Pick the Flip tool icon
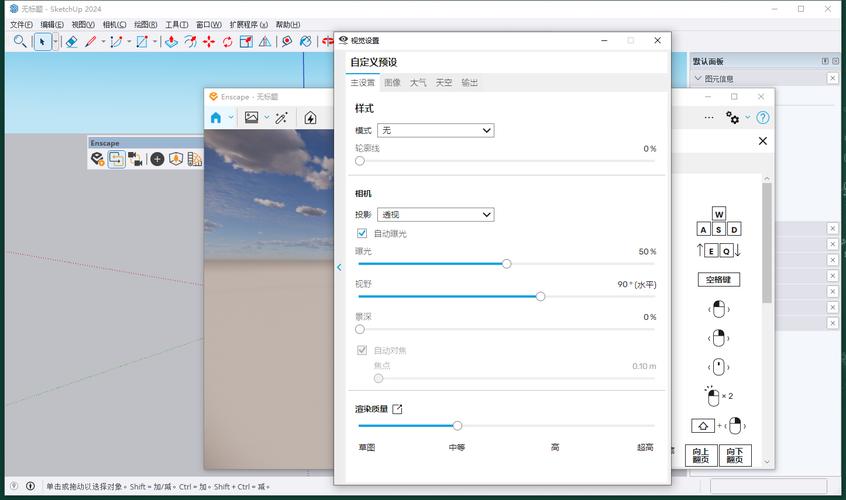 [265, 42]
